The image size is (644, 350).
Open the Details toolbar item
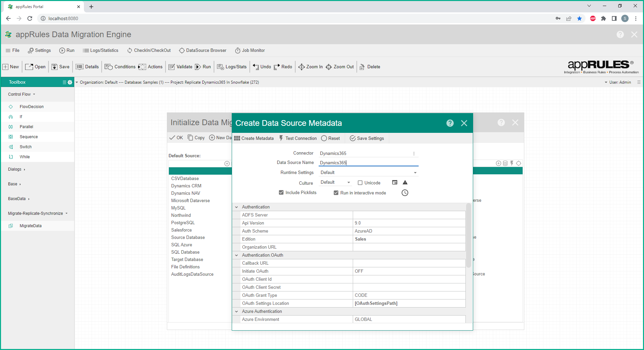click(88, 67)
